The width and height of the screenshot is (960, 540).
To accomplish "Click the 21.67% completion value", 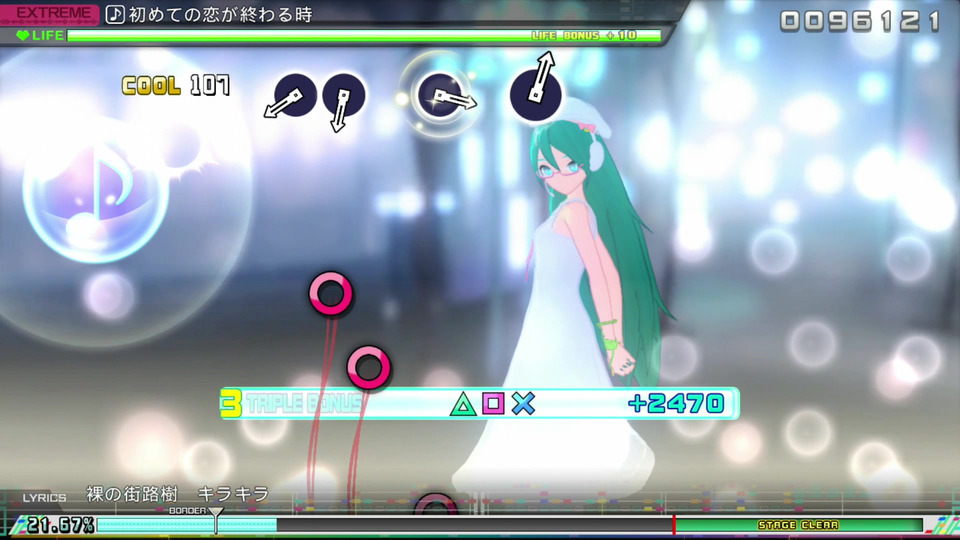I will point(61,525).
